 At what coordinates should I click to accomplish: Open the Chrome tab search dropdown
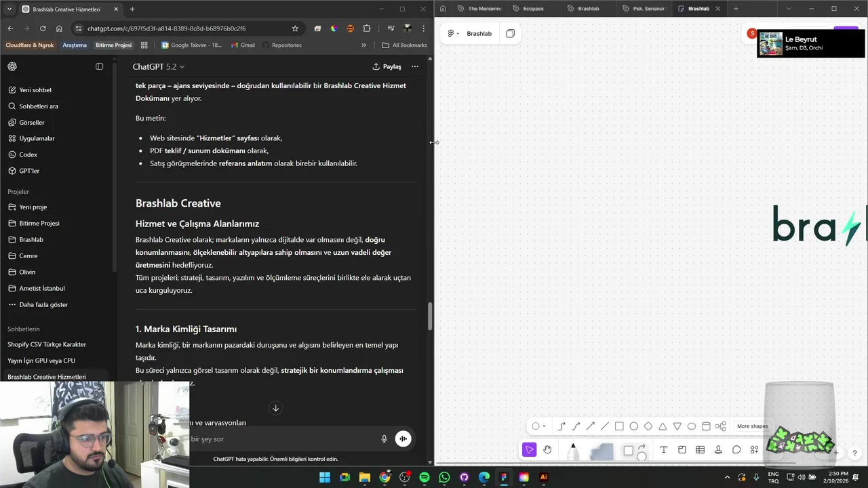(x=9, y=9)
